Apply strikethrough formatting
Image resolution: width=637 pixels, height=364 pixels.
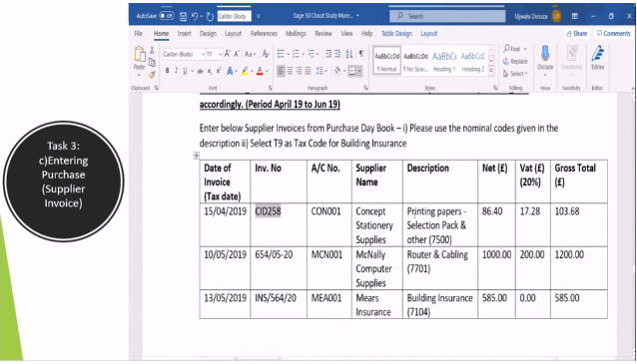tap(200, 71)
